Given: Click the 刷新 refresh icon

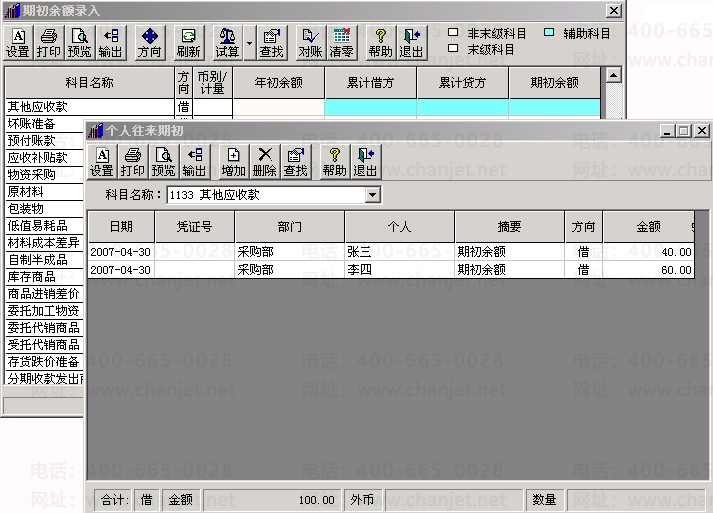Looking at the screenshot, I should pos(188,43).
